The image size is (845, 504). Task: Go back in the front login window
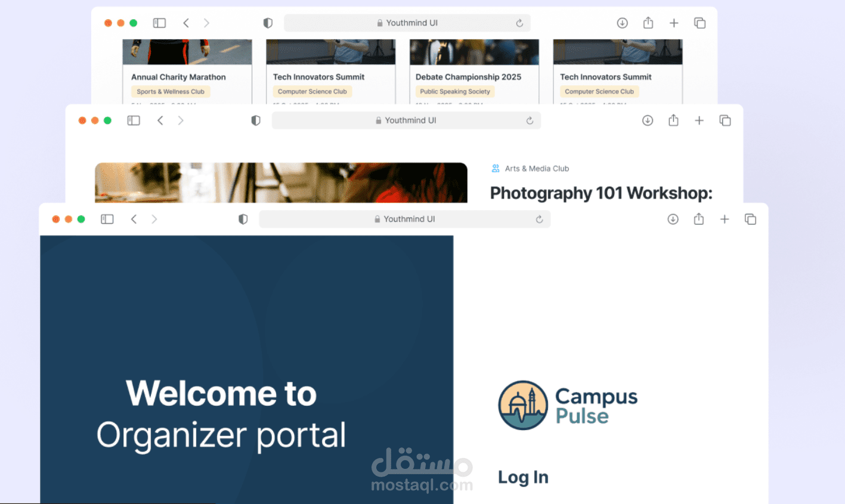pos(134,219)
